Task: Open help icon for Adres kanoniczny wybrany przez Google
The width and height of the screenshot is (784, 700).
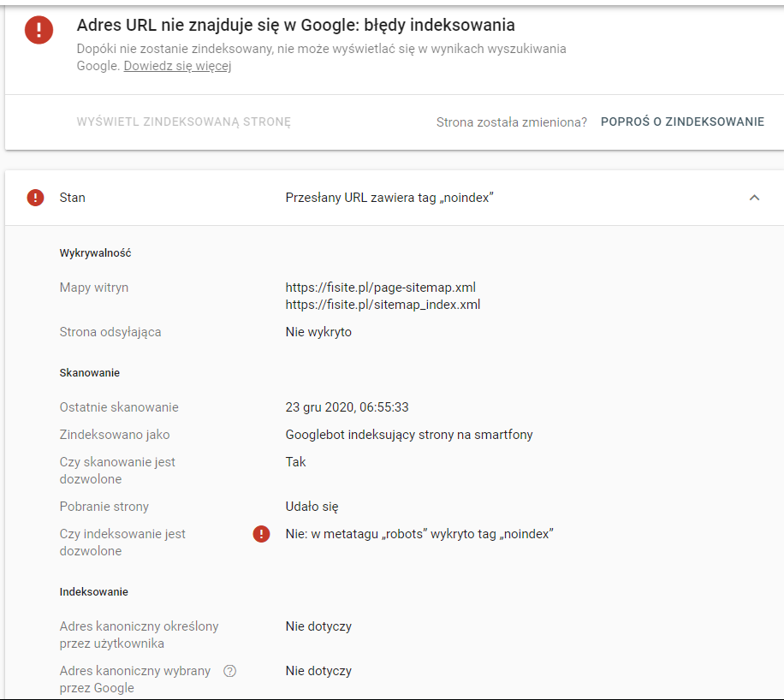Action: point(229,671)
